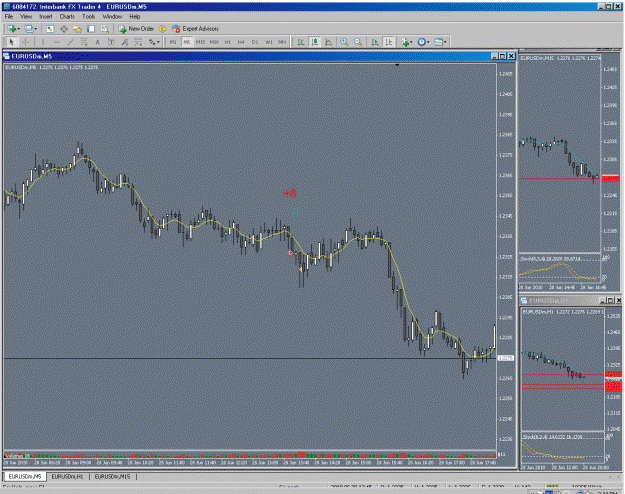Image resolution: width=625 pixels, height=494 pixels.
Task: Maximize the EURUSDm,M5 chart window
Action: (x=503, y=56)
